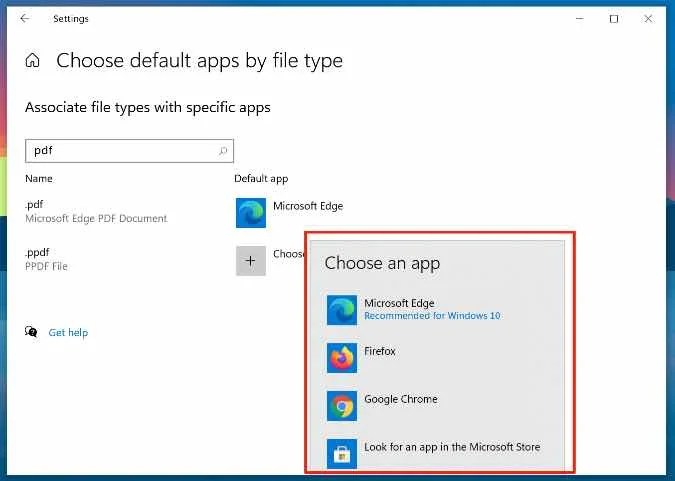The height and width of the screenshot is (481, 675).
Task: Click the .ppdf file type name
Action: (37, 252)
